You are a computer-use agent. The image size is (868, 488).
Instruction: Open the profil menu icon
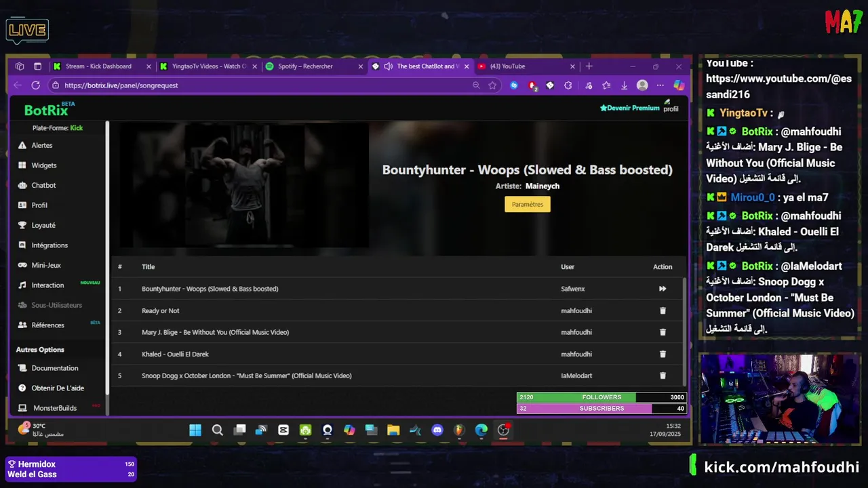[x=671, y=105]
